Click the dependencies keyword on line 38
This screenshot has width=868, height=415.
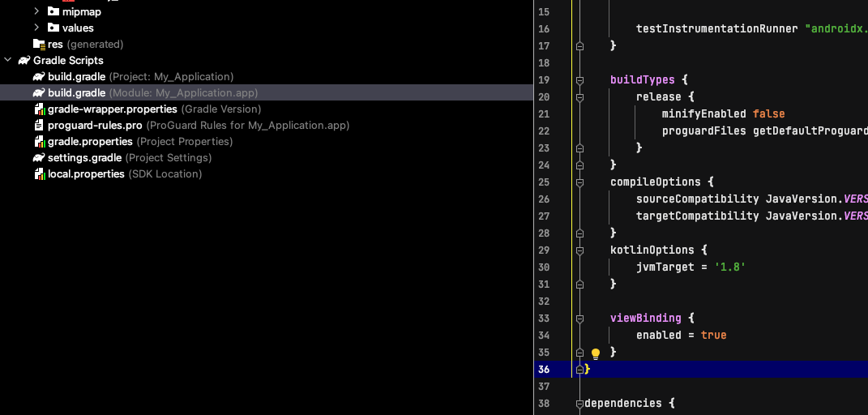coord(622,404)
